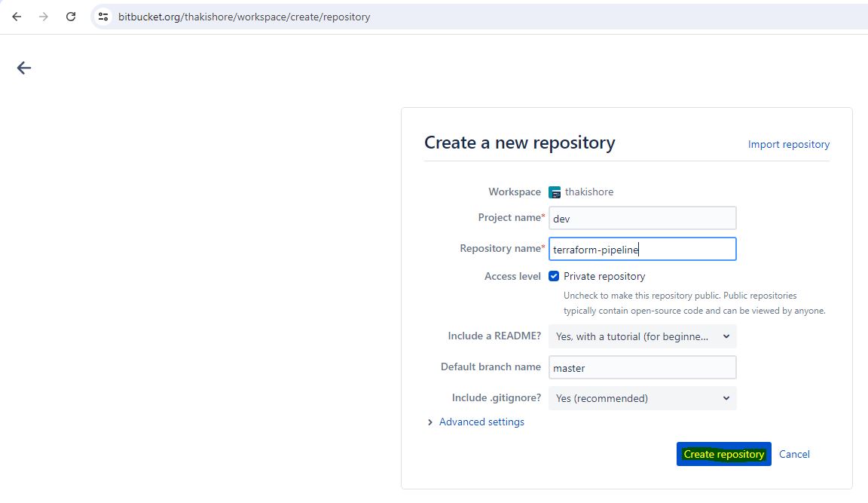The height and width of the screenshot is (503, 868).
Task: Reload the Bitbucket page
Action: (x=71, y=17)
